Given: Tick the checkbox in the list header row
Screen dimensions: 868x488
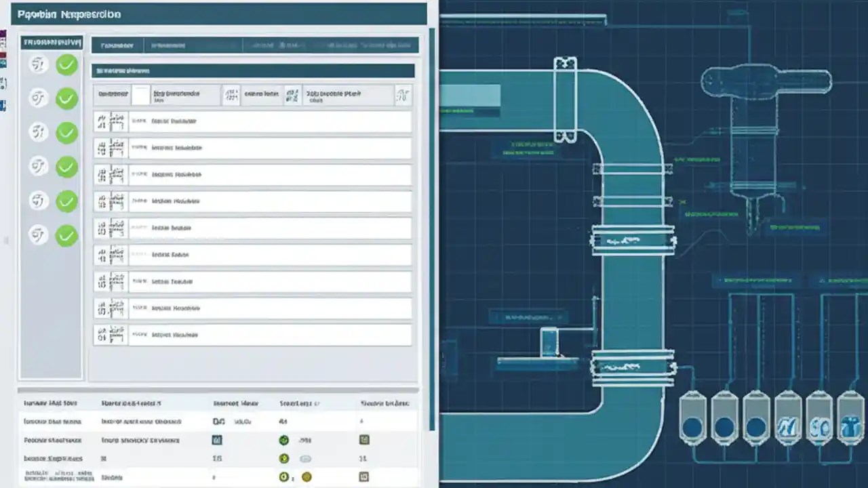Looking at the screenshot, I should tap(140, 94).
